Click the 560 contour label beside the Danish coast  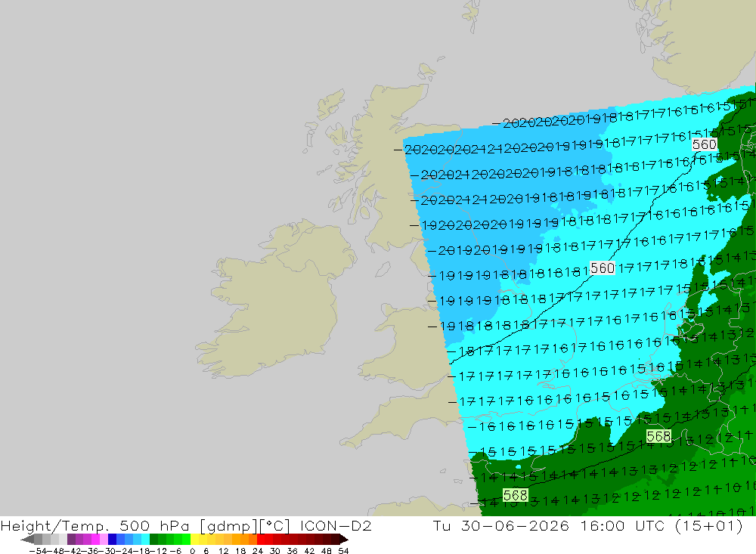coord(704,144)
